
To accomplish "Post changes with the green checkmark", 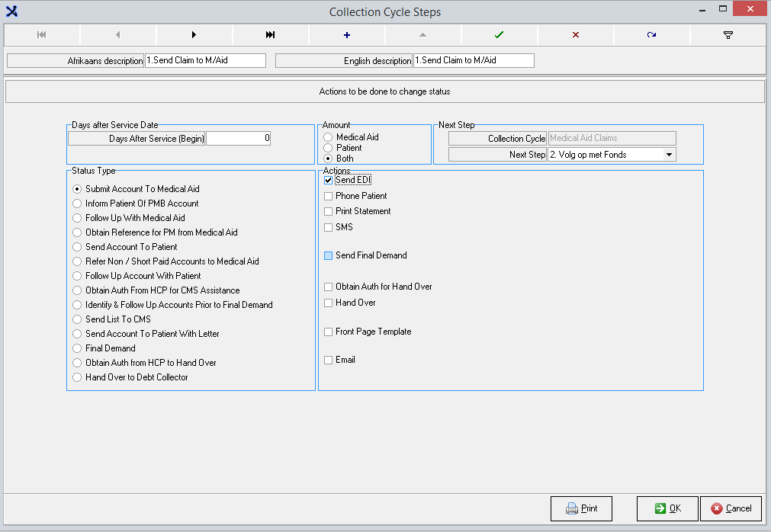I will [x=499, y=35].
